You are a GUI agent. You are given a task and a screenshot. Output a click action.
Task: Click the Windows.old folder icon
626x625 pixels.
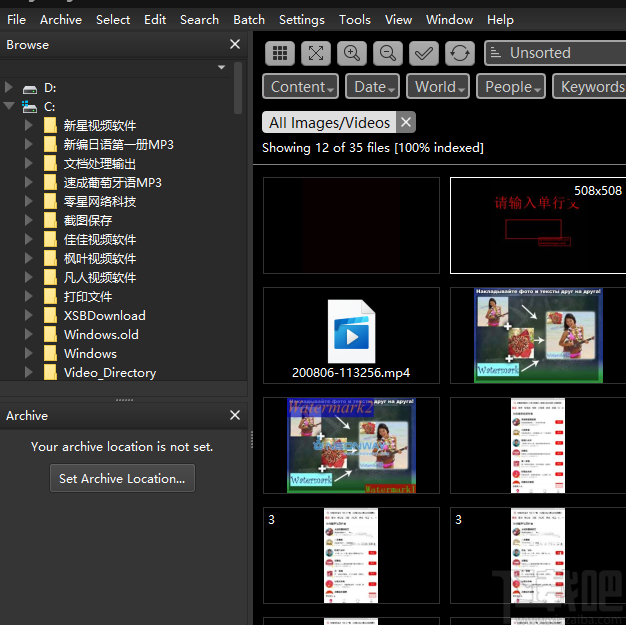50,335
